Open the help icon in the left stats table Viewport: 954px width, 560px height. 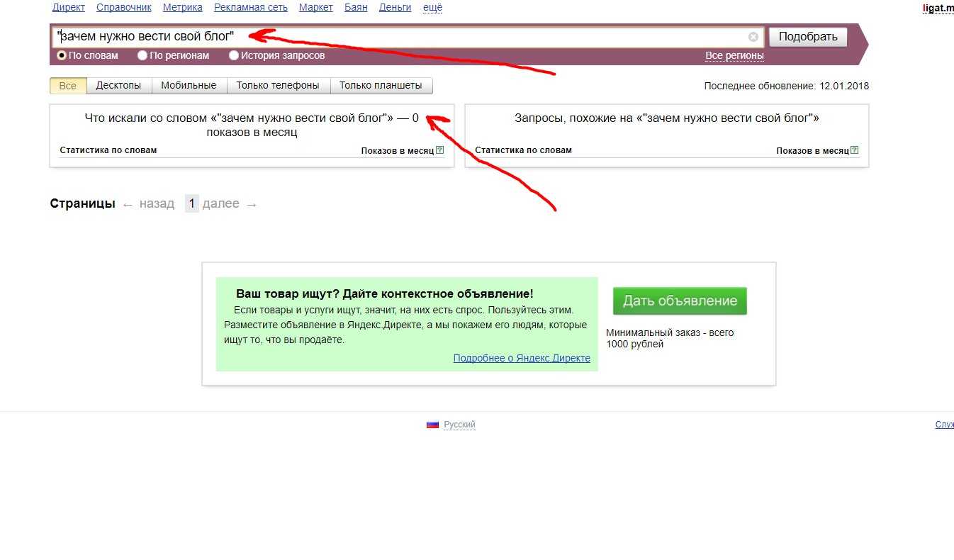439,150
